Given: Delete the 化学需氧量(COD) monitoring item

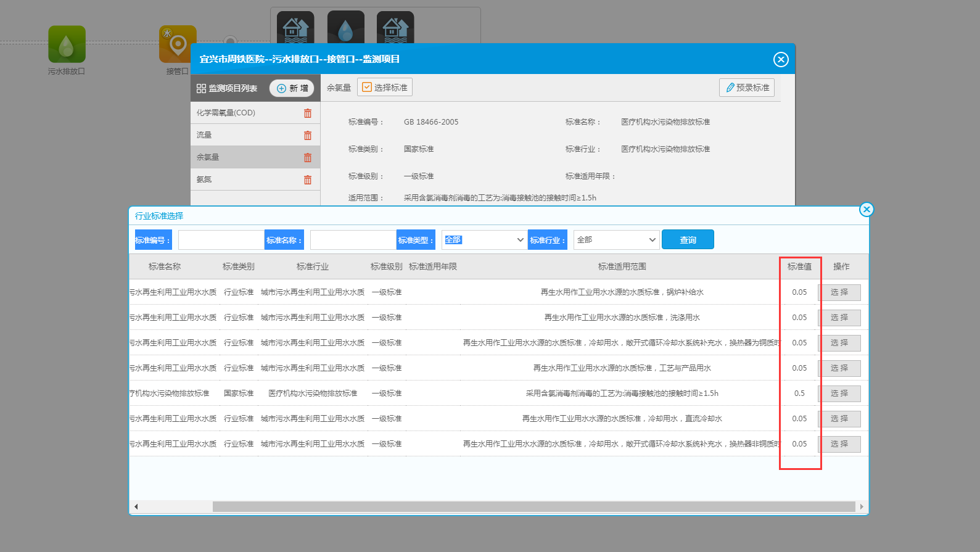Looking at the screenshot, I should (x=308, y=113).
